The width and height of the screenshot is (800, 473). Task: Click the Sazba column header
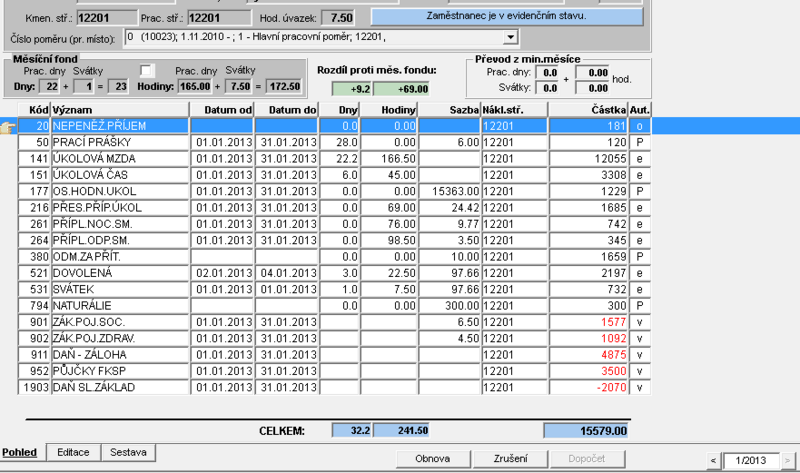449,110
